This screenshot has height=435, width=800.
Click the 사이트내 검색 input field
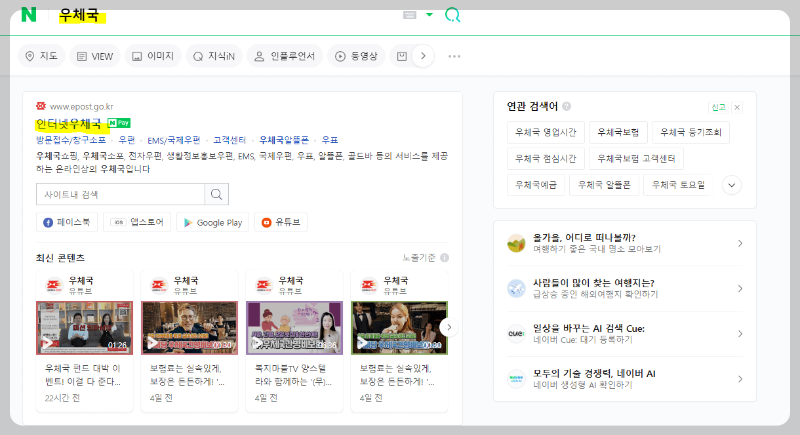tap(120, 194)
